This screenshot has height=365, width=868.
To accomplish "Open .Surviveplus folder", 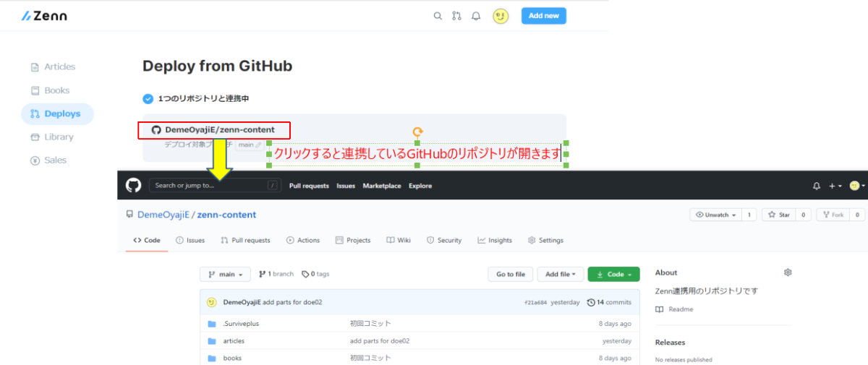I will 241,323.
